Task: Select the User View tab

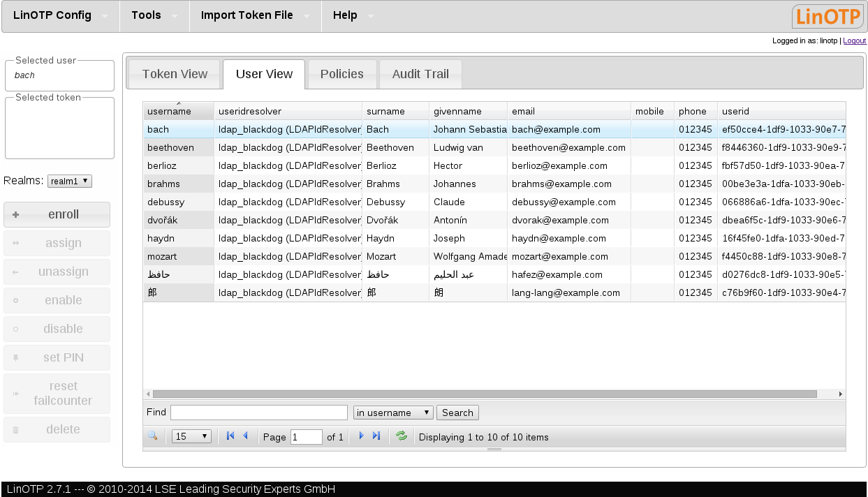Action: (264, 74)
